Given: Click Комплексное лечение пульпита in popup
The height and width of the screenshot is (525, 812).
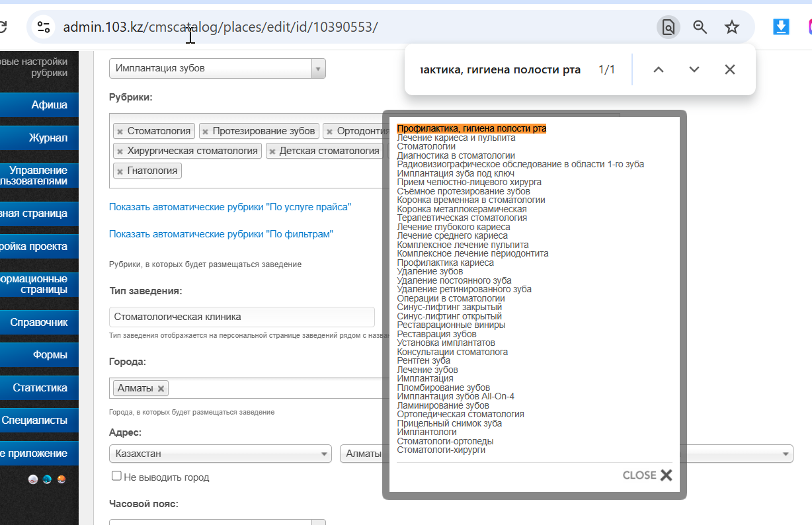Looking at the screenshot, I should tap(463, 245).
